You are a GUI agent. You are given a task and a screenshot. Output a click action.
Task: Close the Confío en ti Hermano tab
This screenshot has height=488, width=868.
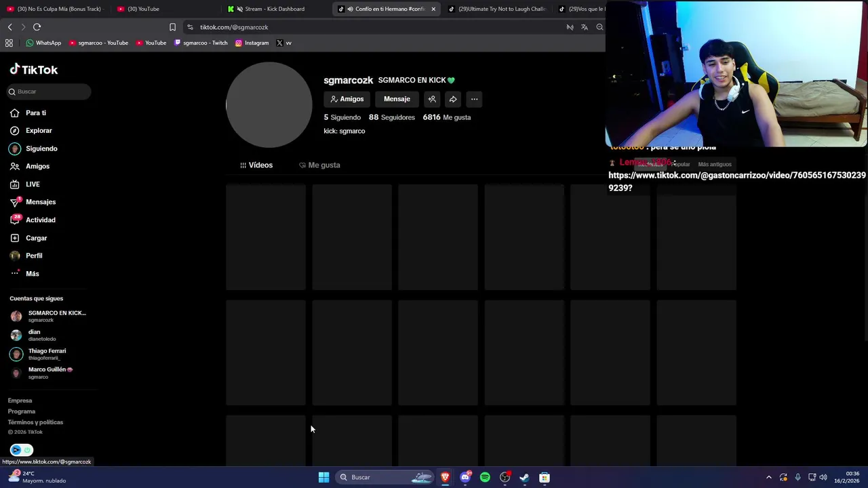click(433, 9)
